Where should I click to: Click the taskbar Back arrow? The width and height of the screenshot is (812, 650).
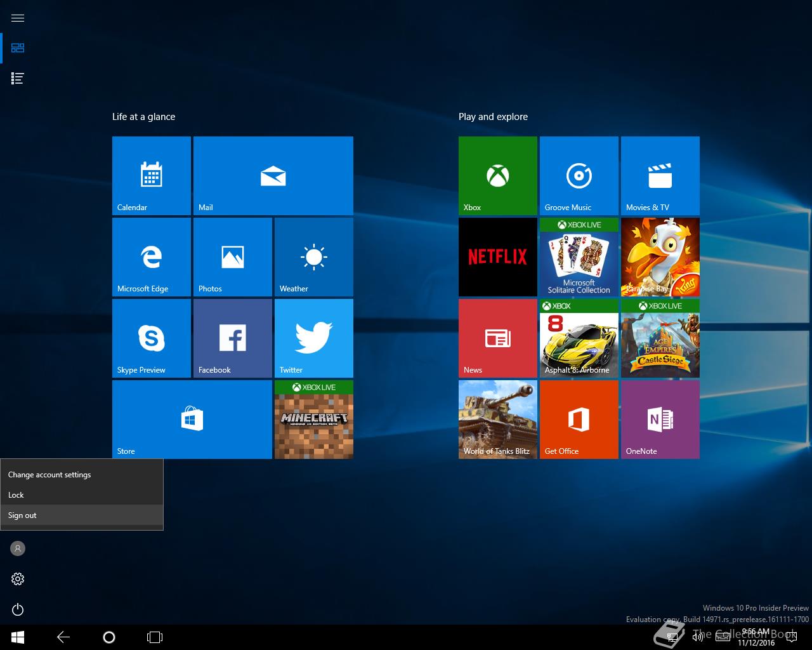(x=63, y=637)
